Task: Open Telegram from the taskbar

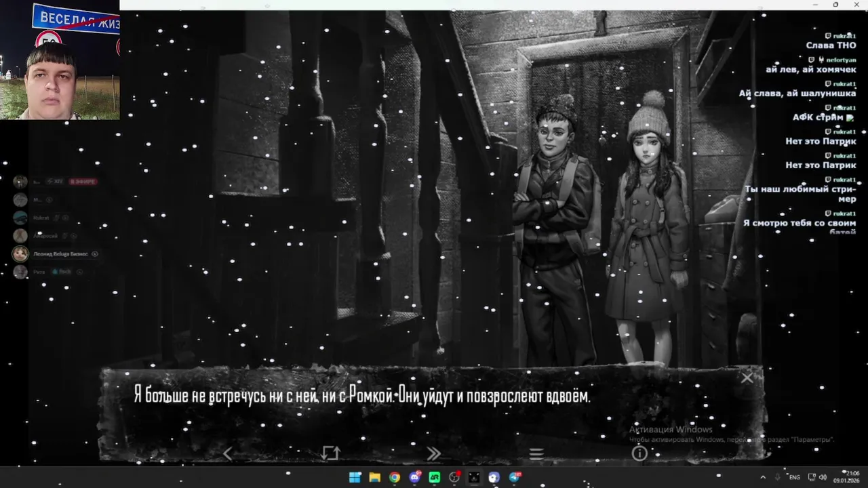Action: click(514, 477)
